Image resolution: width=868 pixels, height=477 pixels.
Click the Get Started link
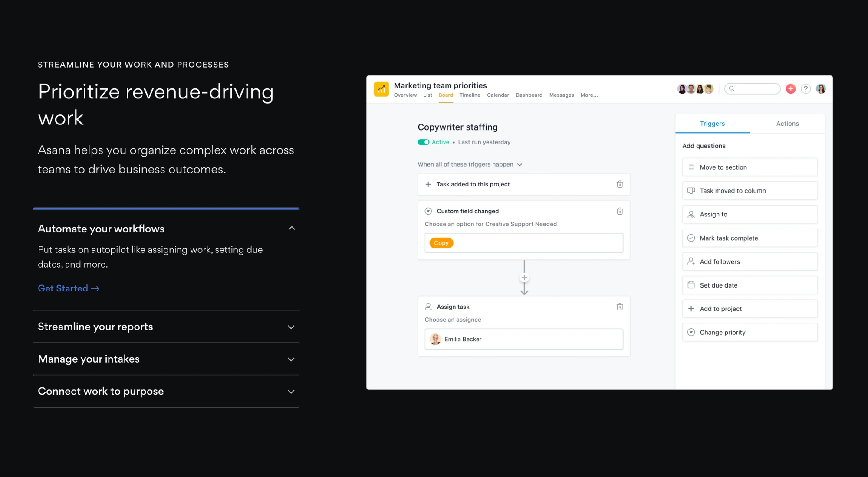(x=69, y=288)
